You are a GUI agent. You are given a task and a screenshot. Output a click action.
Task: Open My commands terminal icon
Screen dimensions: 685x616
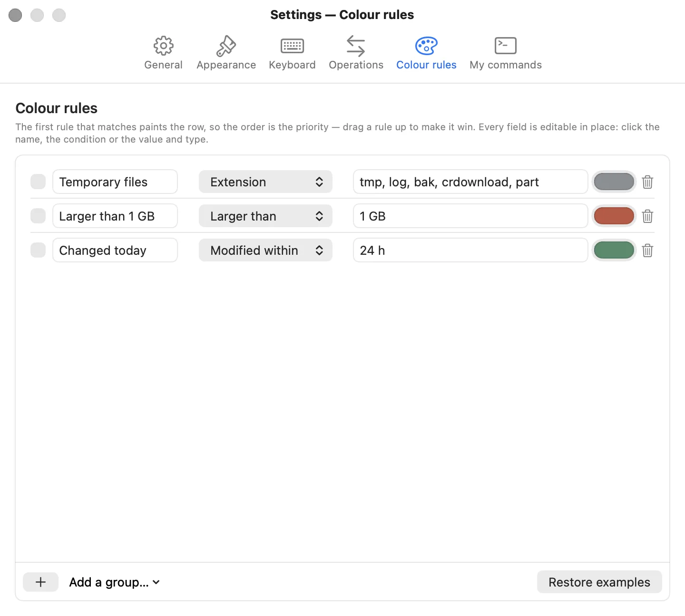click(505, 46)
